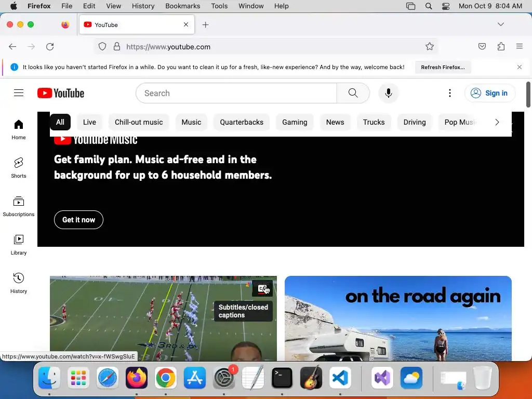Image resolution: width=532 pixels, height=399 pixels.
Task: Open the Help menu
Action: (x=281, y=6)
